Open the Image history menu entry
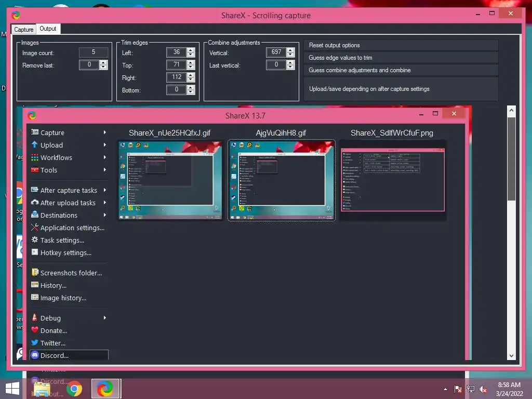 (69, 298)
